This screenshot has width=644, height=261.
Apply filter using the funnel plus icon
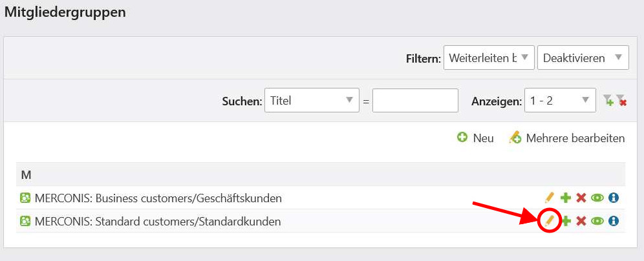point(608,101)
